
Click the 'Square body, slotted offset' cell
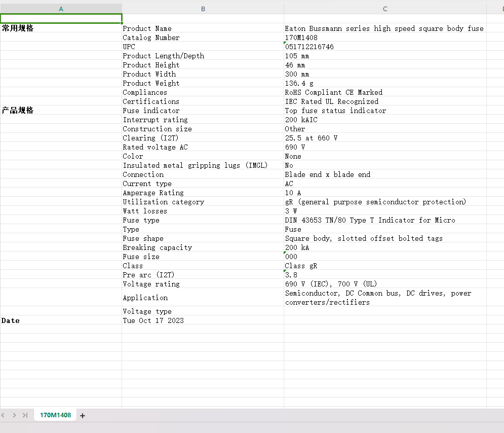coord(385,238)
